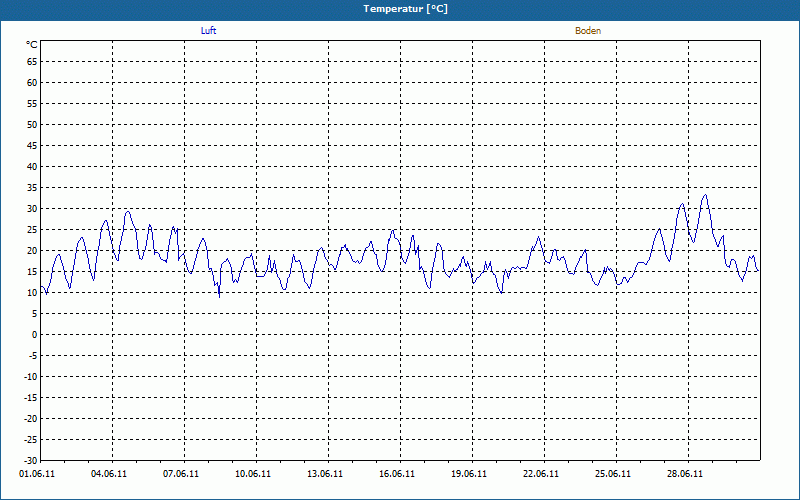800x500 pixels.
Task: Click the 40 value on the y-axis
Action: point(32,167)
